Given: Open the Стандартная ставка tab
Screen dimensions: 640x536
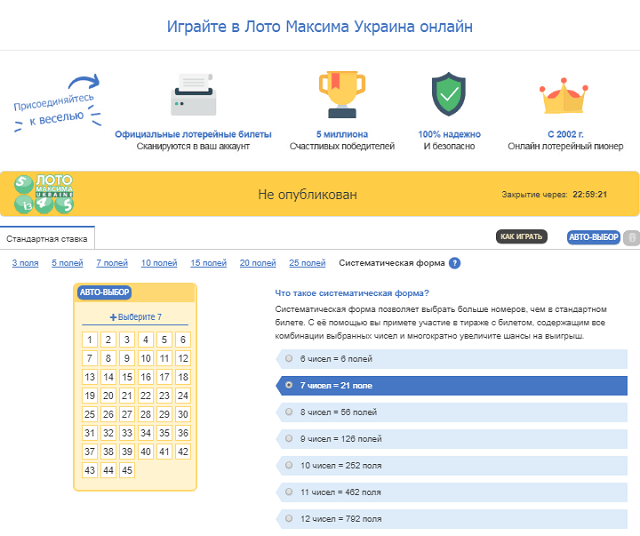Looking at the screenshot, I should point(47,238).
